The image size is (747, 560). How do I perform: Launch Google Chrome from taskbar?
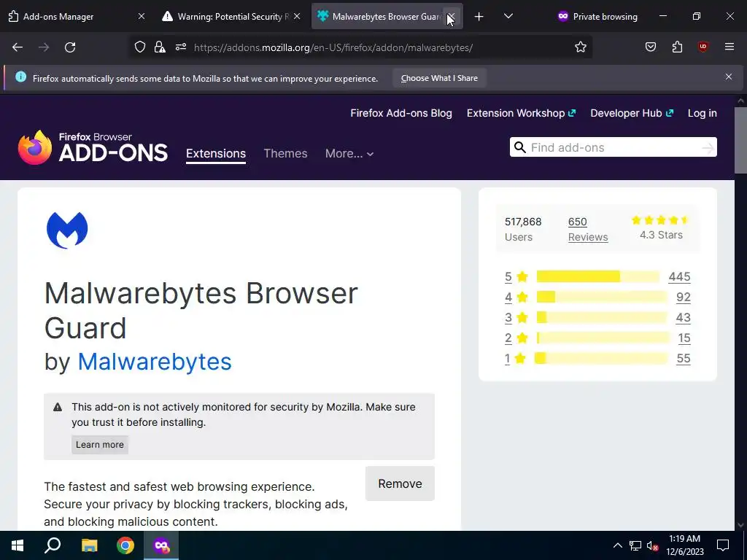point(125,545)
